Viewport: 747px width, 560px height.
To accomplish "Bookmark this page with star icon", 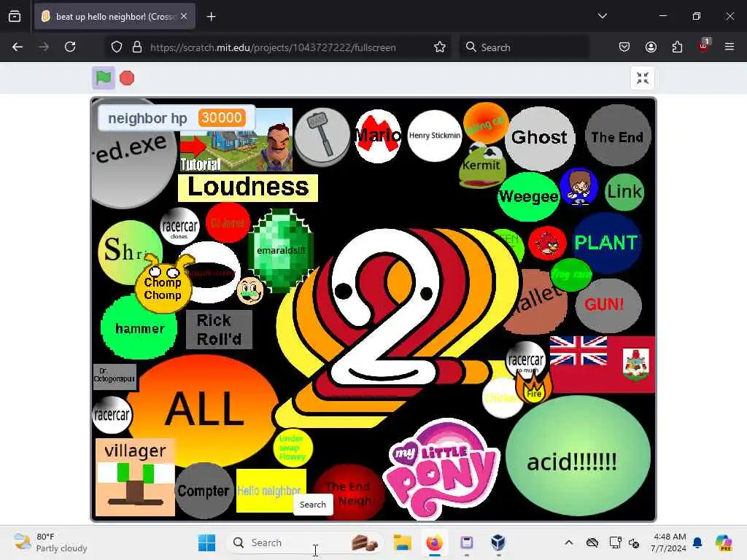I will (x=440, y=47).
